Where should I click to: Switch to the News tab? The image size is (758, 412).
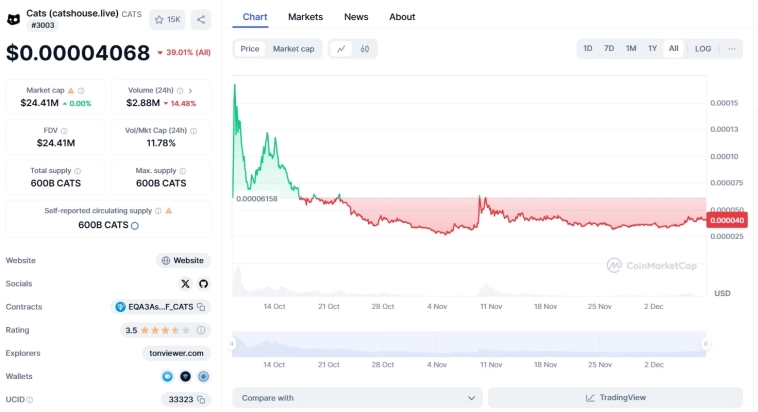(x=356, y=17)
